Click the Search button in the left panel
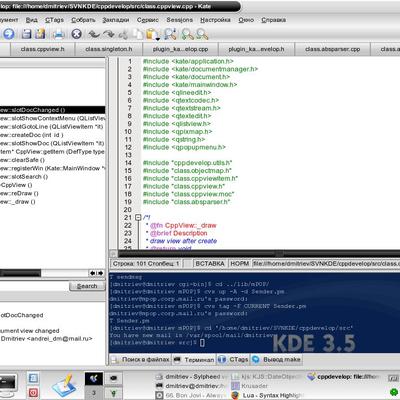Viewport: 400px width, 400px height. click(87, 286)
